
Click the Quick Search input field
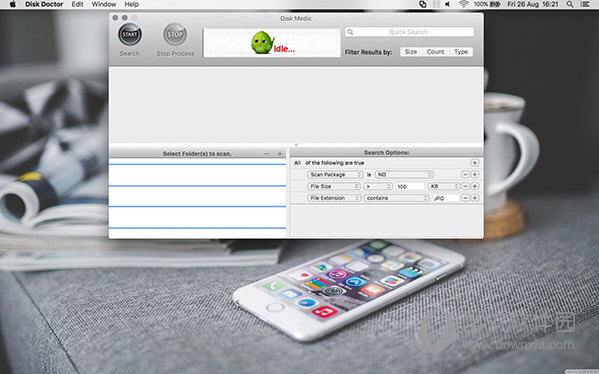point(410,32)
